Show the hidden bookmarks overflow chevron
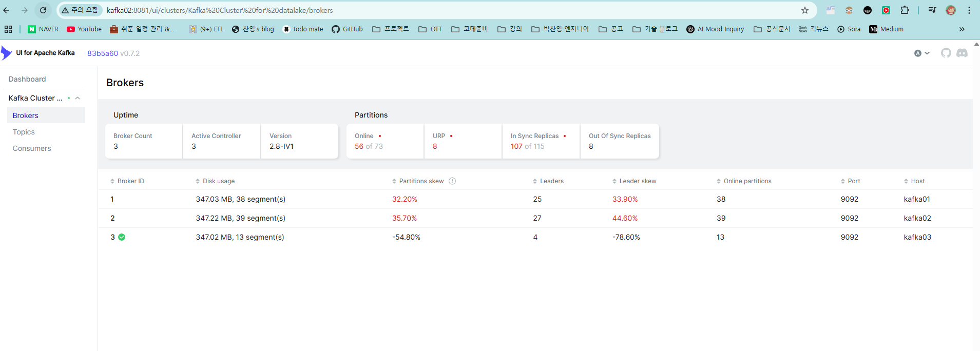The width and height of the screenshot is (980, 351). [962, 29]
